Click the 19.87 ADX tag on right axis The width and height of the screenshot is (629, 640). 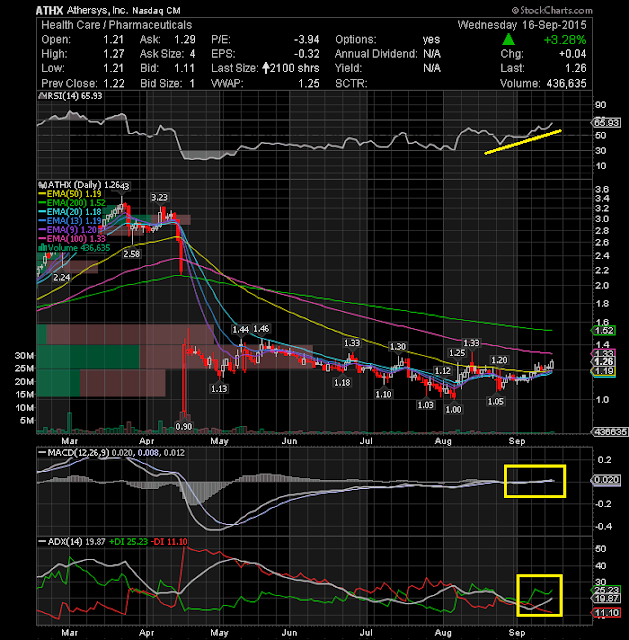tap(606, 599)
